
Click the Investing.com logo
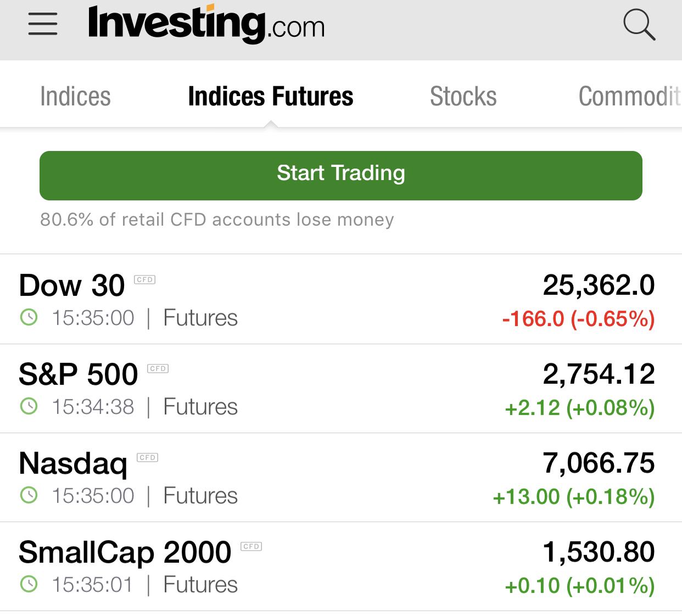click(206, 24)
